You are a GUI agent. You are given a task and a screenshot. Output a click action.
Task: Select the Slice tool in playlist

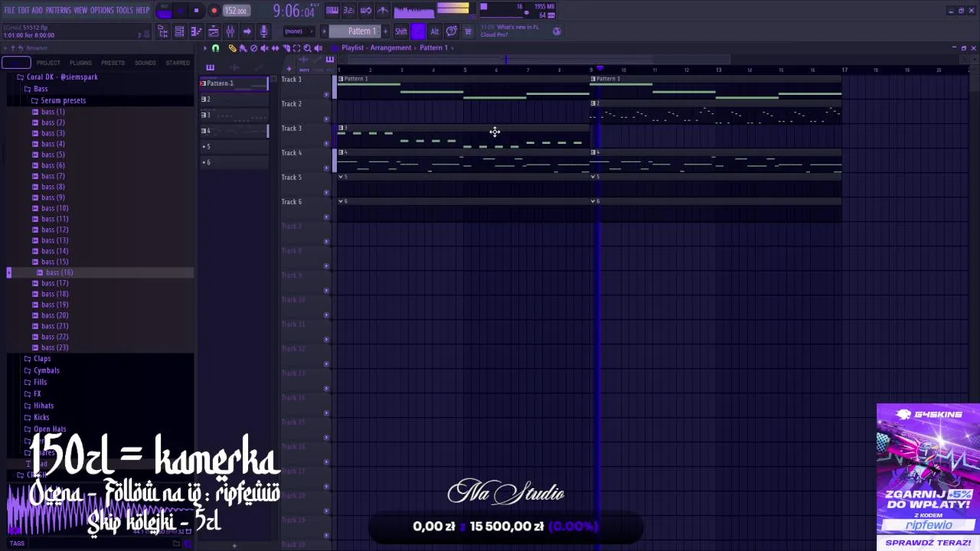pyautogui.click(x=286, y=48)
